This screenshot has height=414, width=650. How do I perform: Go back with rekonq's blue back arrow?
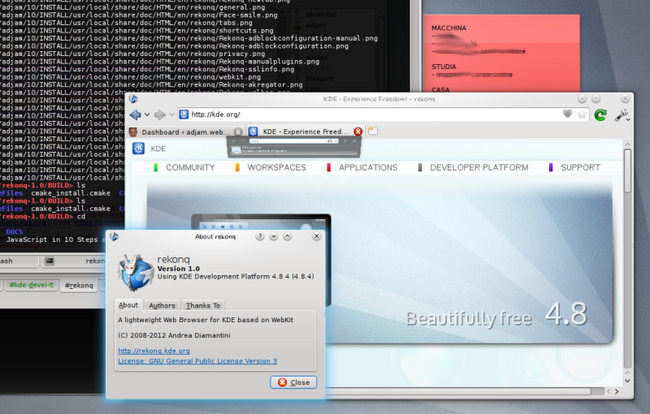point(135,114)
